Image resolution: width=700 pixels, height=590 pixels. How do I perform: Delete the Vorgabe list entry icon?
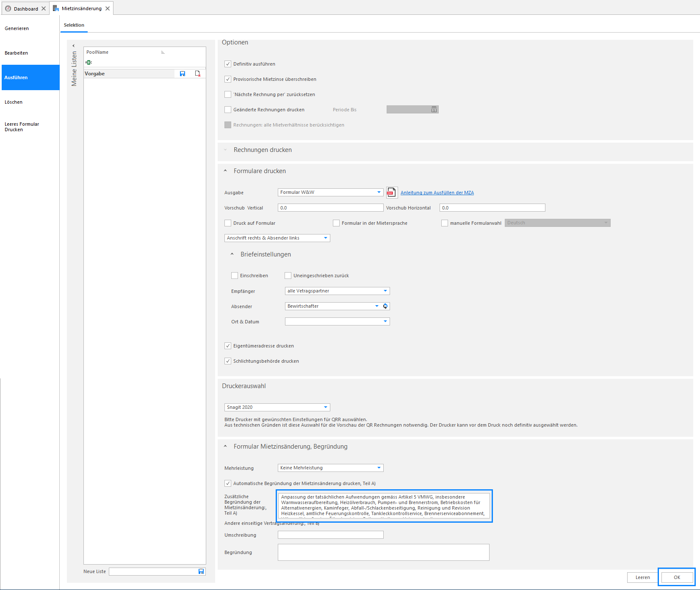click(198, 74)
